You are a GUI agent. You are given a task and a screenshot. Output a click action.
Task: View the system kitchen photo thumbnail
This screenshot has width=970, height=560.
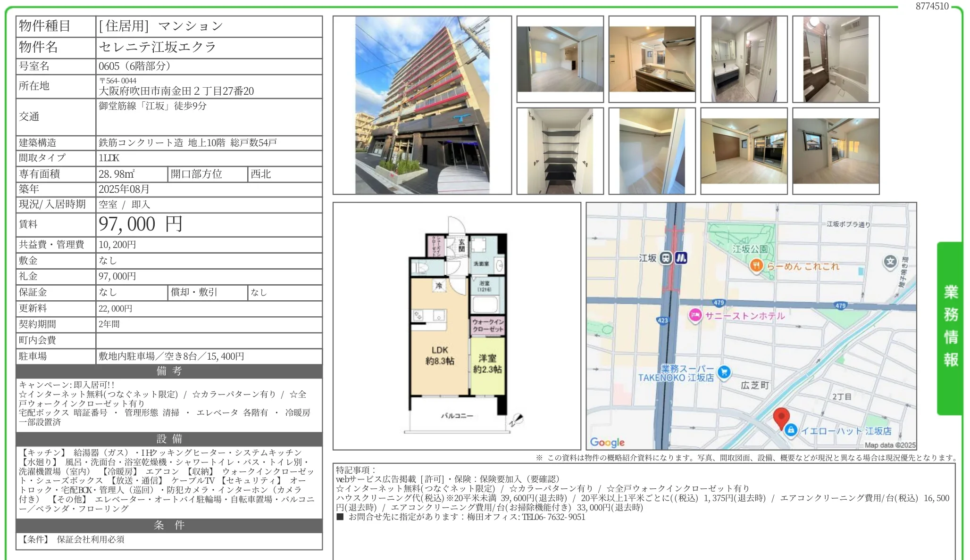[x=651, y=58]
